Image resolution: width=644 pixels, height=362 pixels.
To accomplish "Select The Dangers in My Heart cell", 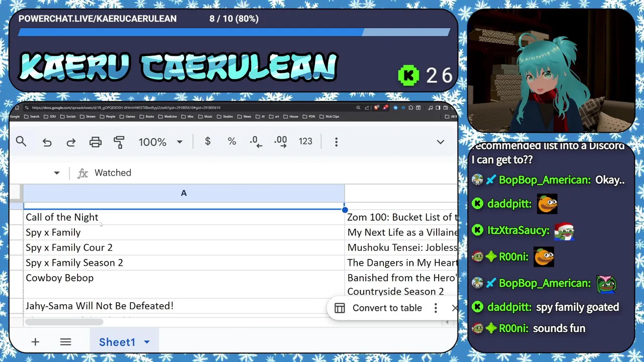I will (x=401, y=262).
